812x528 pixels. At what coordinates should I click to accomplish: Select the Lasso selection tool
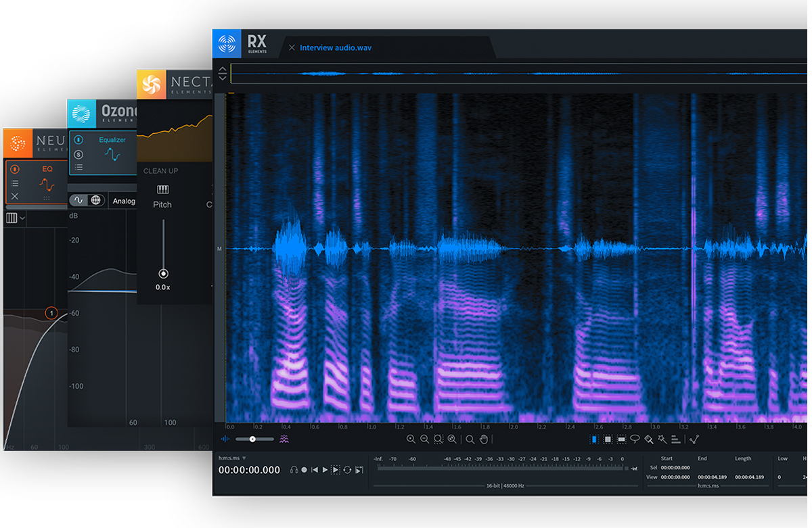click(635, 439)
